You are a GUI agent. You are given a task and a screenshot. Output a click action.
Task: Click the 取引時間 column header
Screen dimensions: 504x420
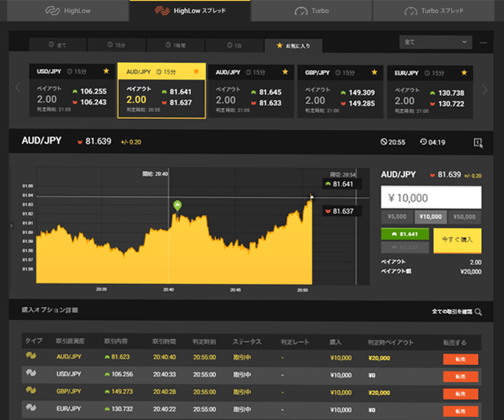pos(164,341)
